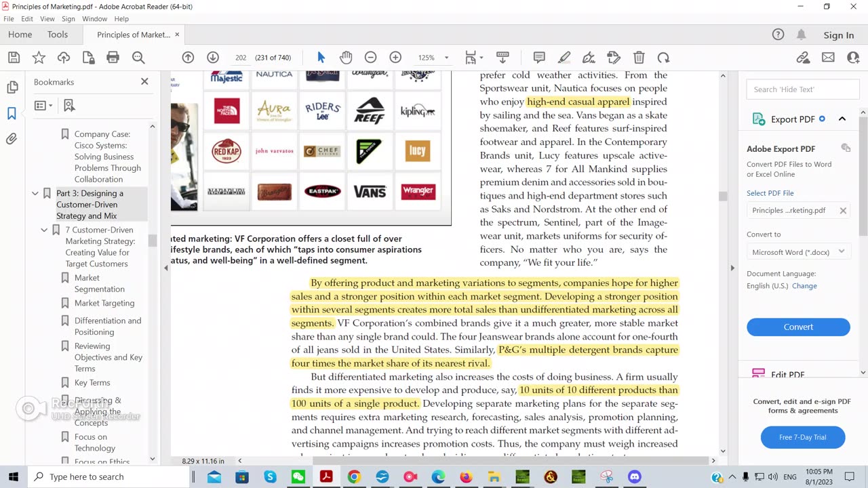This screenshot has height=488, width=868.
Task: Open the Market Targeting bookmark
Action: pyautogui.click(x=104, y=303)
